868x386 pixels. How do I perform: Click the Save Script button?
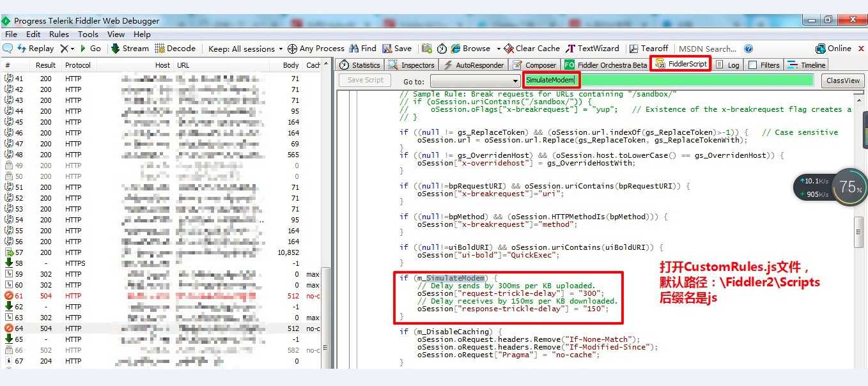(x=365, y=81)
